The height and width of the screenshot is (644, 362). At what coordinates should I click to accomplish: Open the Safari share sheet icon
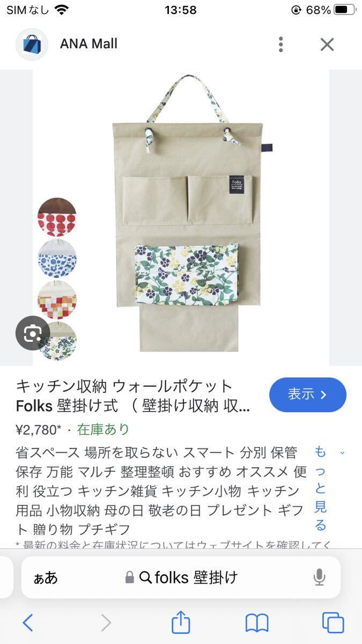[x=181, y=621]
